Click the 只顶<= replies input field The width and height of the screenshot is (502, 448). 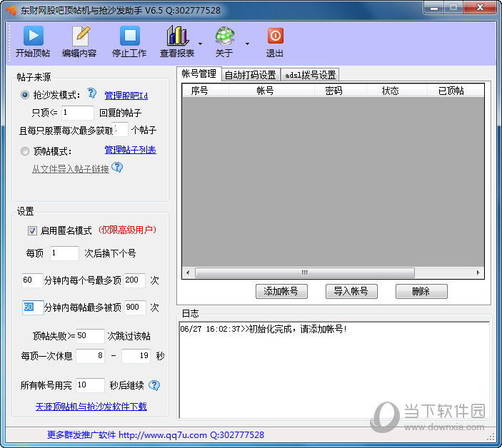tap(77, 113)
